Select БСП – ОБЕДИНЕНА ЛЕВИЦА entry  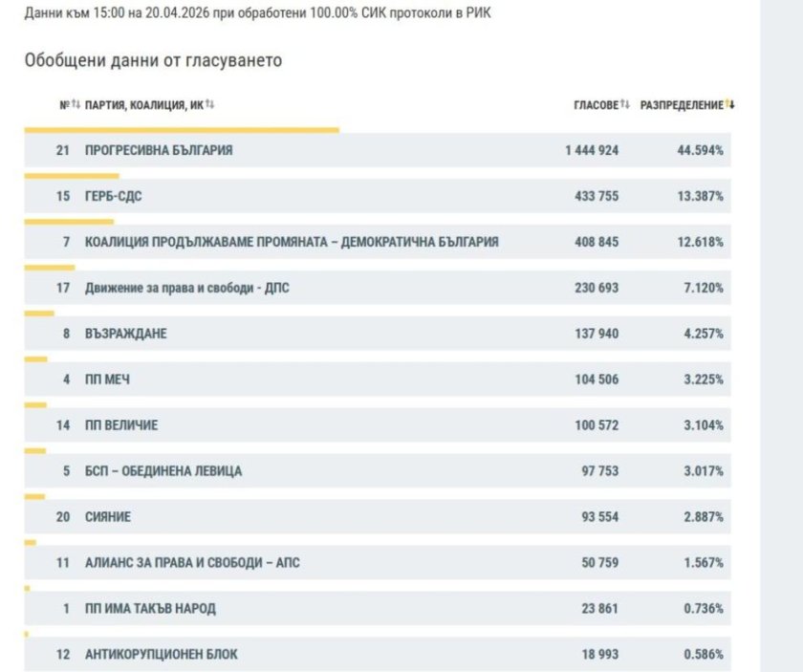click(163, 471)
